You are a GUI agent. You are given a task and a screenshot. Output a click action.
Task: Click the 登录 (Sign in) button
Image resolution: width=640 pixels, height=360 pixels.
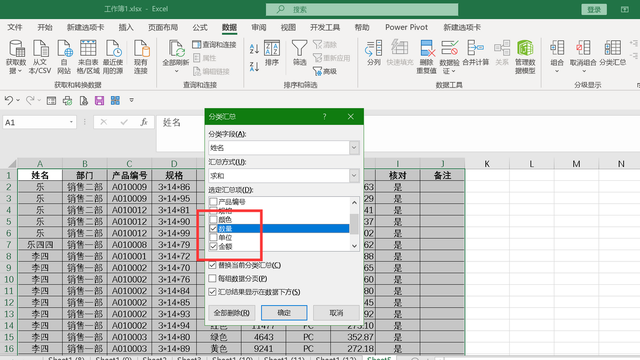pos(594,9)
